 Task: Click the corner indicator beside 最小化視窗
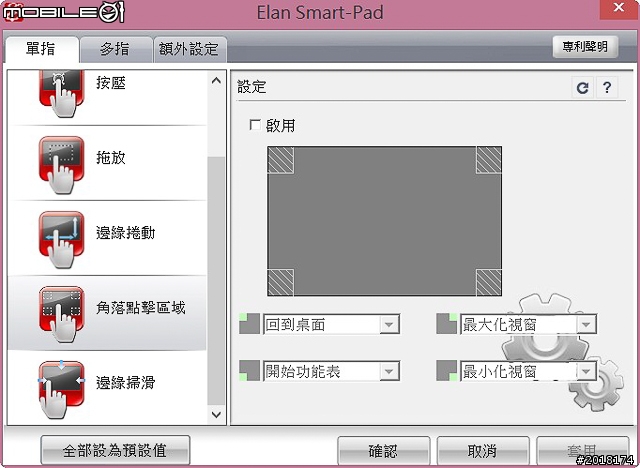(x=447, y=370)
